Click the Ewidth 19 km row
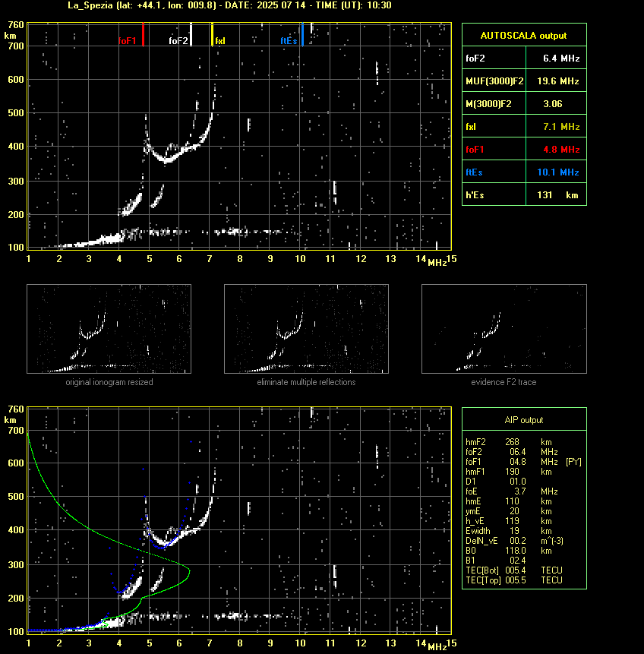The image size is (644, 654). coord(509,531)
